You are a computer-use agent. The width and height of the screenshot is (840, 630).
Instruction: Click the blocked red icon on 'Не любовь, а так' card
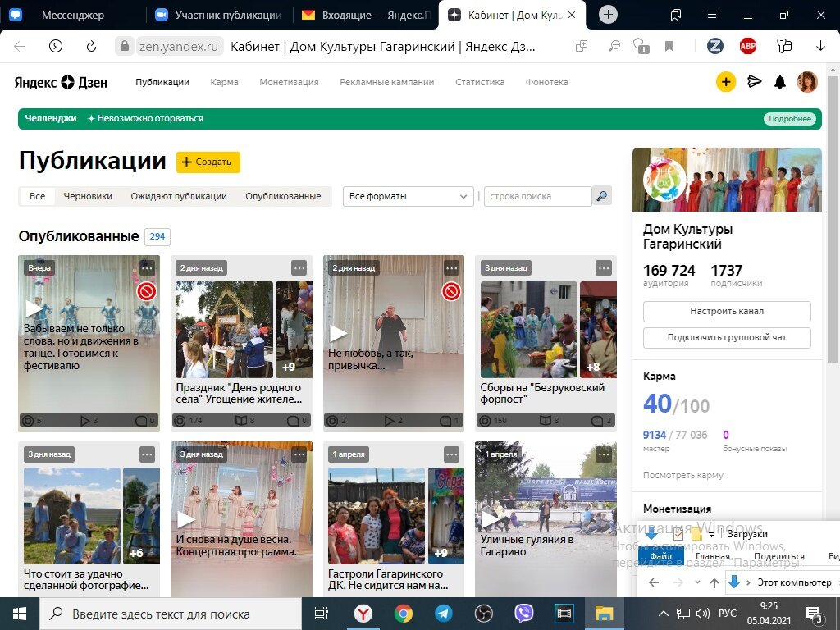click(x=451, y=291)
